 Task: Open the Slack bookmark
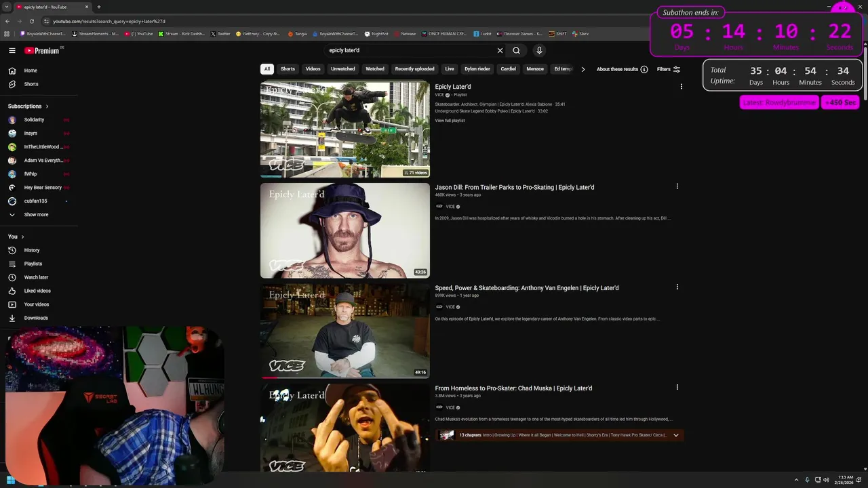580,34
